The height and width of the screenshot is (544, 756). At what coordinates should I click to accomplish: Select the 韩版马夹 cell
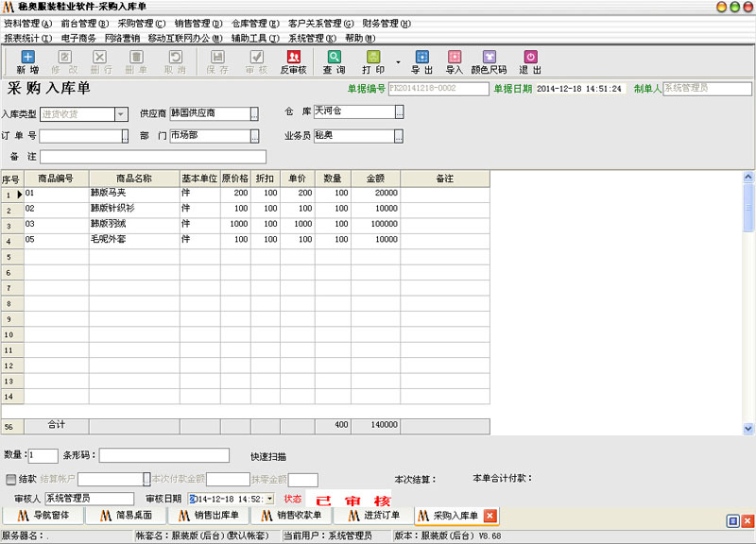click(x=134, y=194)
